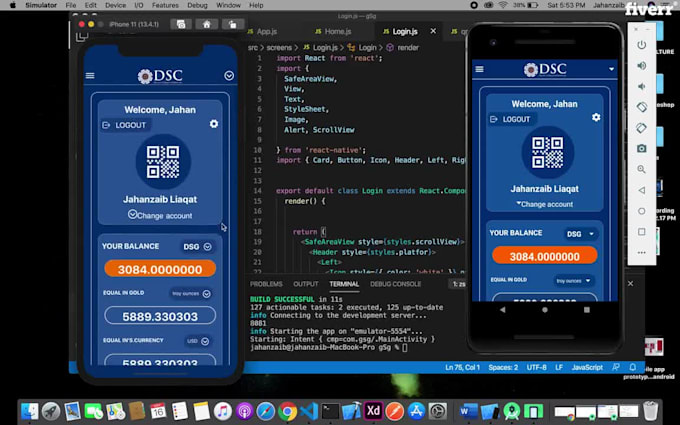Tap LOGOUT button in iPhone app
680x425 pixels.
[x=125, y=125]
